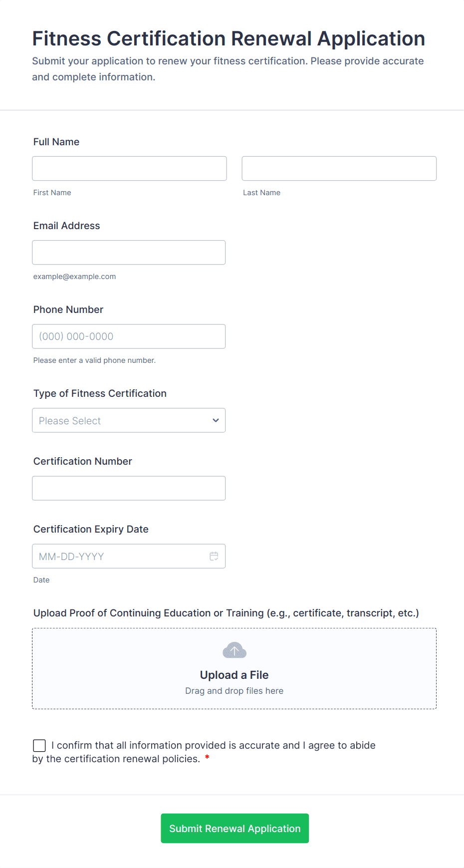Expand the Type of Fitness Certification dropdown
The width and height of the screenshot is (464, 868).
[129, 420]
